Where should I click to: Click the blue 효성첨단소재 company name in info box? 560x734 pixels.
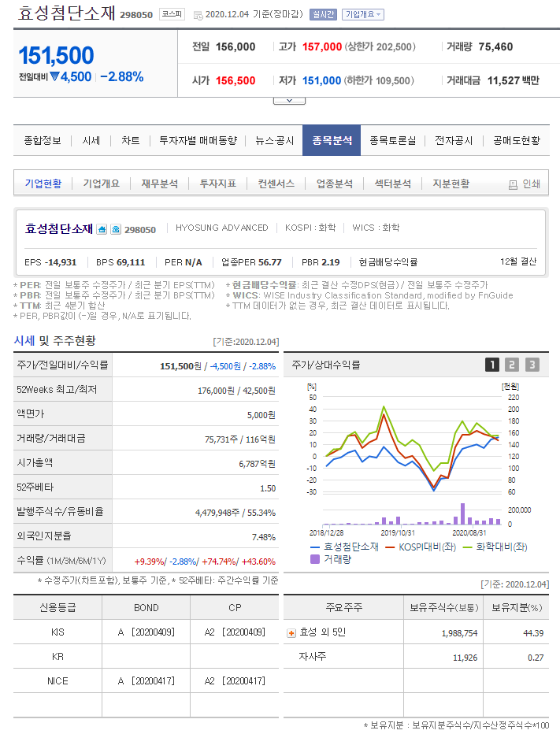click(x=58, y=229)
